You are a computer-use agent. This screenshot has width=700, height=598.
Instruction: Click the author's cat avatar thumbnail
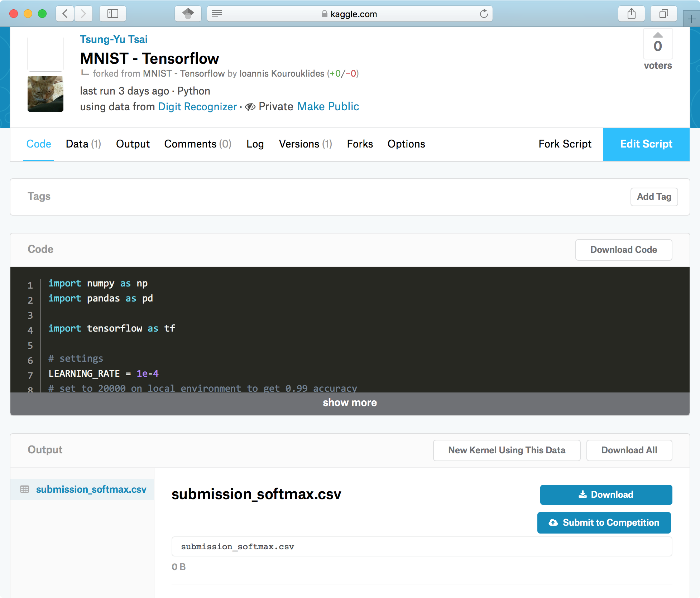click(x=45, y=94)
